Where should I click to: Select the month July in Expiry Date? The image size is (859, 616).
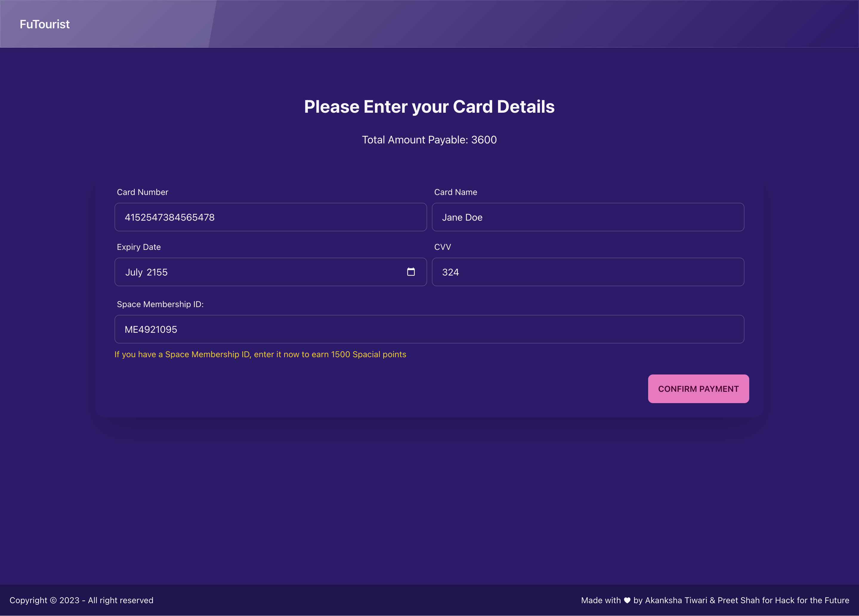click(x=134, y=273)
